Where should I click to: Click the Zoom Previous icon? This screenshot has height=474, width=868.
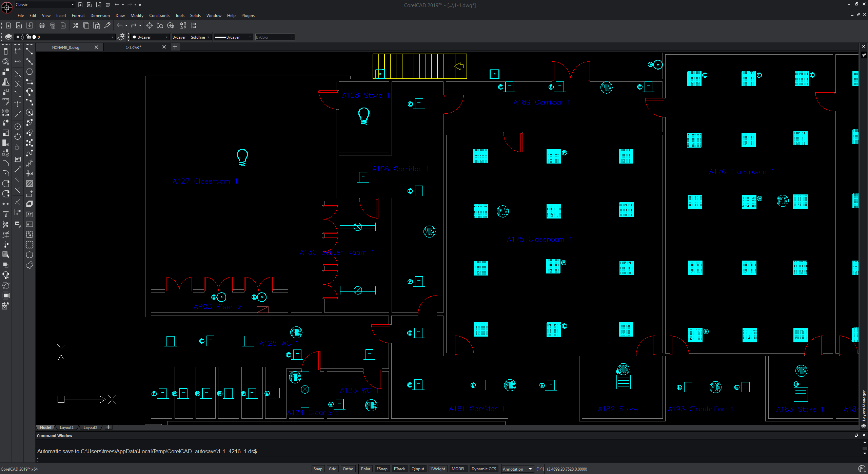171,25
